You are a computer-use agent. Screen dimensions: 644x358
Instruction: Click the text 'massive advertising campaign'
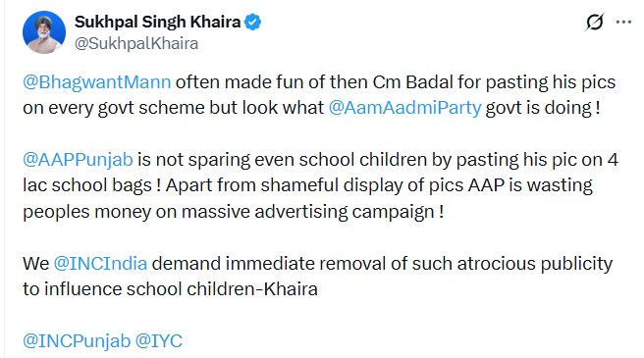tap(306, 212)
